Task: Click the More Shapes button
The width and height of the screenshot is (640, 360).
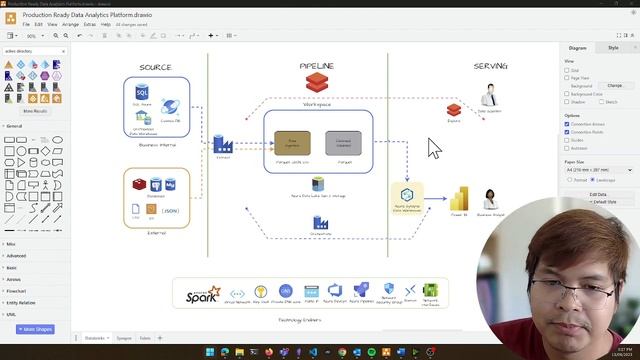Action: point(35,329)
